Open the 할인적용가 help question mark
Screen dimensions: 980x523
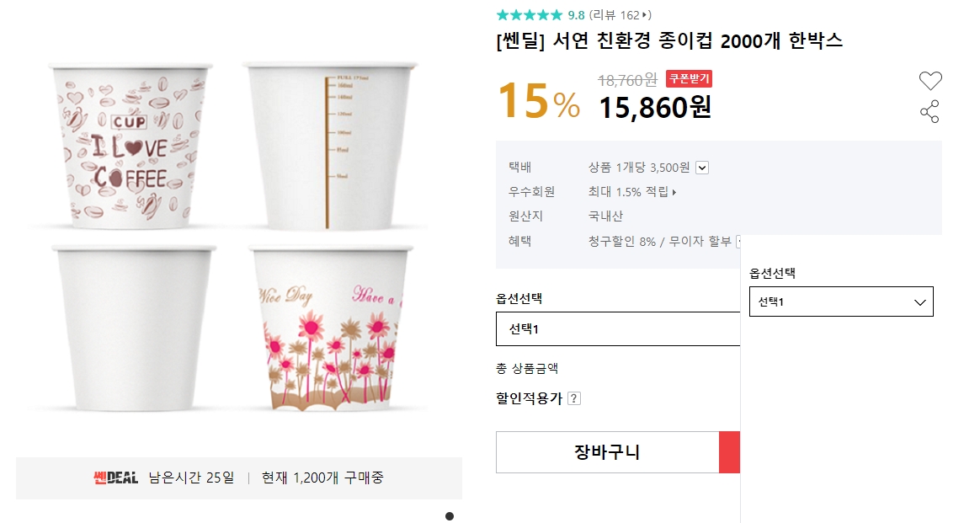tap(574, 398)
